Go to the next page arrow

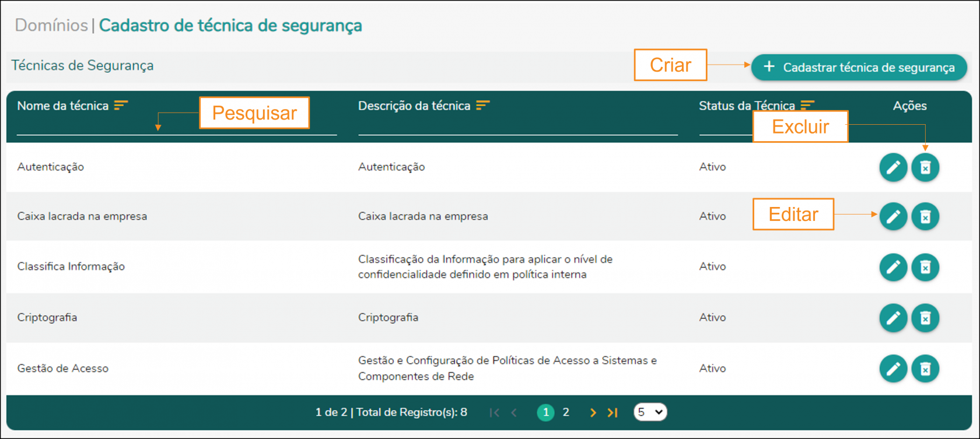point(593,413)
